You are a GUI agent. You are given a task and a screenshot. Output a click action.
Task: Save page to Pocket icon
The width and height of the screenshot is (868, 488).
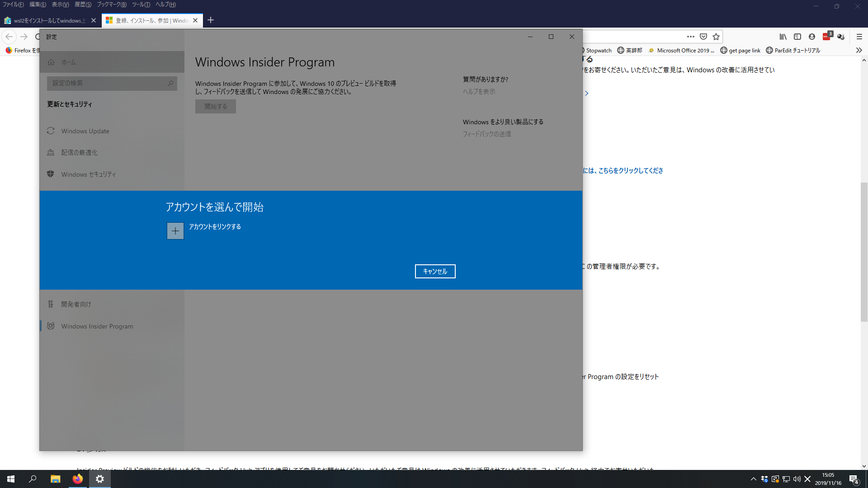[703, 37]
